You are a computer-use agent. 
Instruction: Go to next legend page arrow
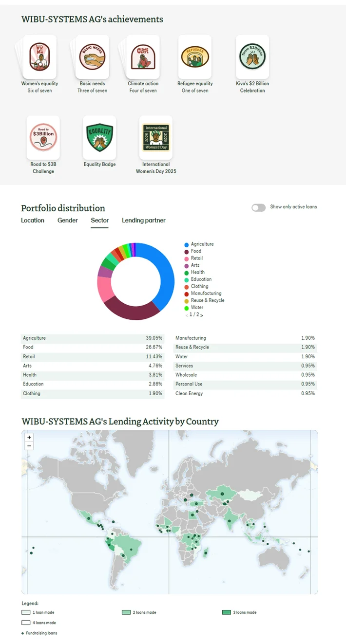pyautogui.click(x=202, y=315)
